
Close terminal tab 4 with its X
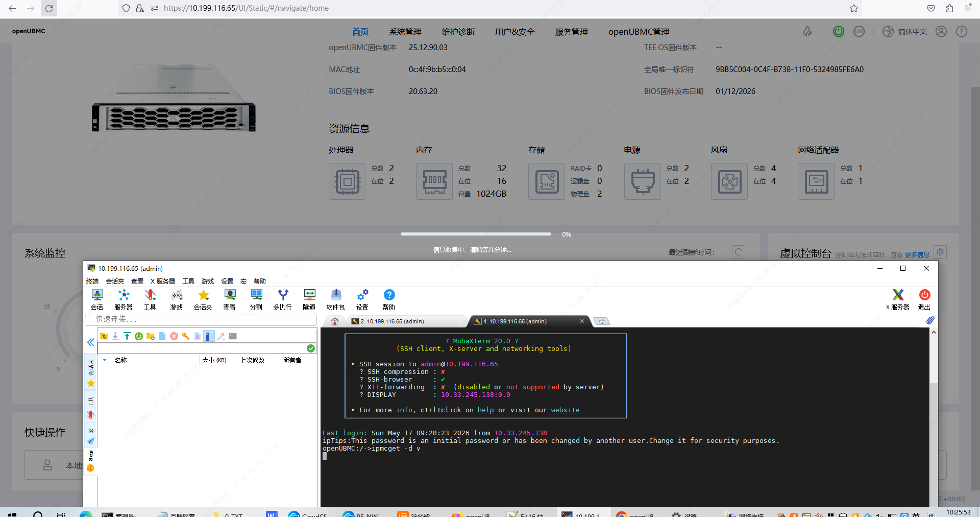(x=582, y=321)
